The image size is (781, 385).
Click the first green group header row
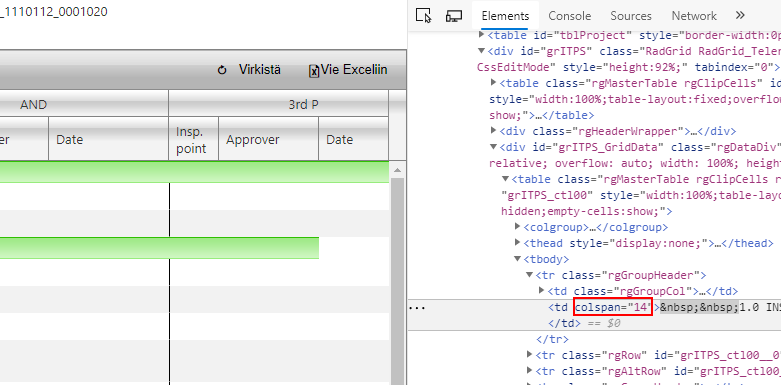tap(194, 172)
